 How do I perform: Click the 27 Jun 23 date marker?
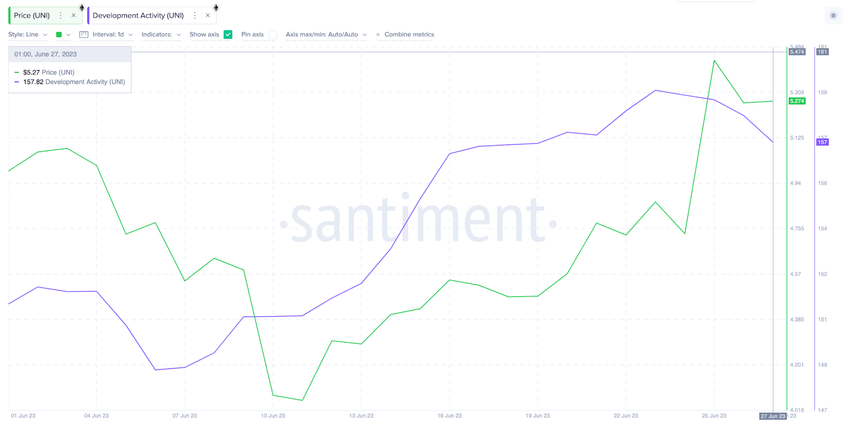coord(772,416)
